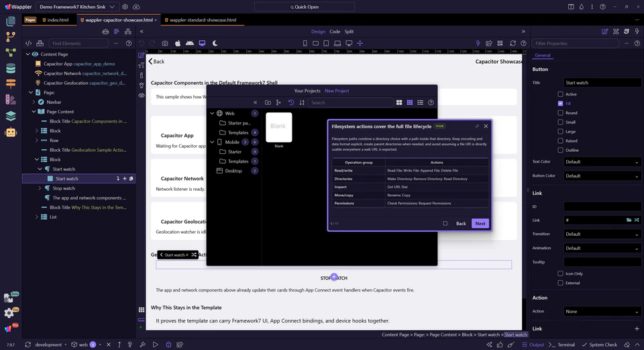Switch to wappler-standard-showcase.html tab
Viewport: 644px width, 350px height.
(201, 19)
